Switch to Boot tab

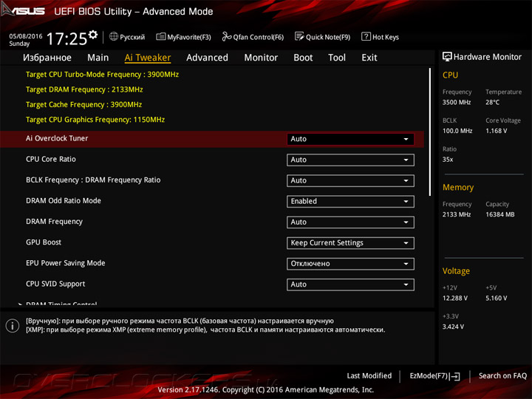[303, 58]
